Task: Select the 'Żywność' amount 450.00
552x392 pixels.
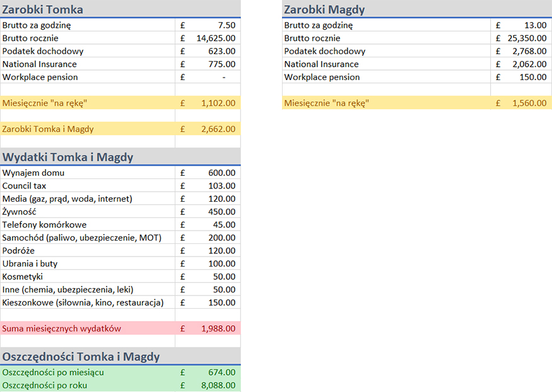Action: (x=221, y=212)
